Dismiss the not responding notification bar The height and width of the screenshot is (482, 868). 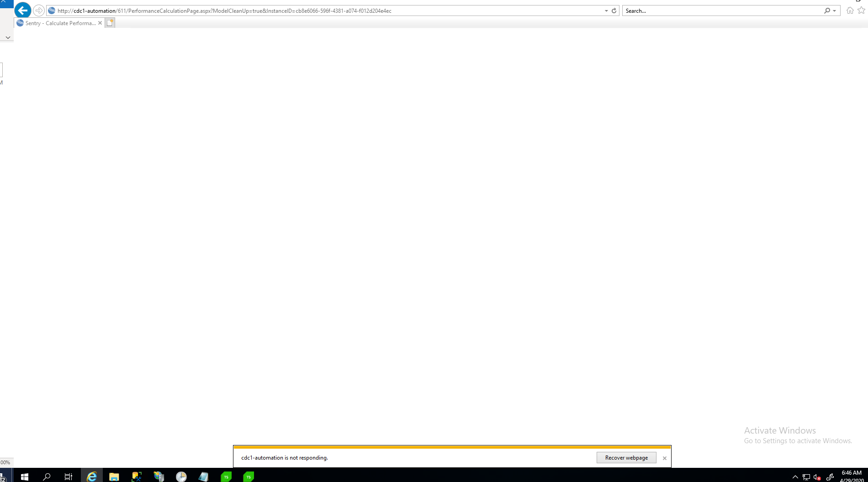(665, 458)
